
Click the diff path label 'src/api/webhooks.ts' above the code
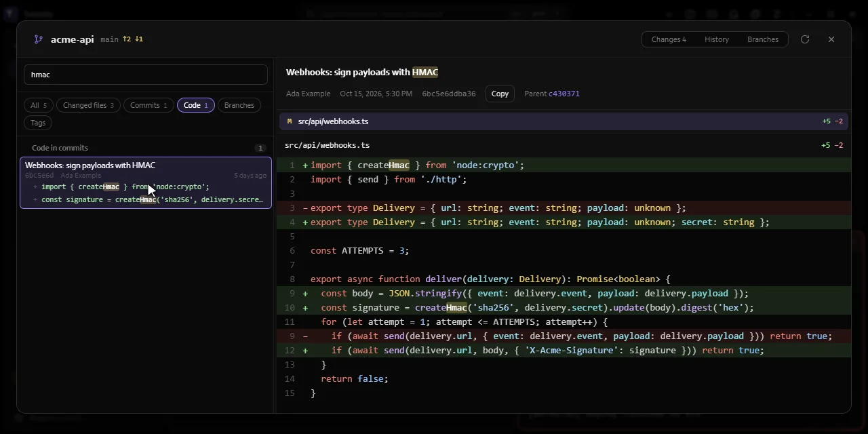pyautogui.click(x=328, y=145)
